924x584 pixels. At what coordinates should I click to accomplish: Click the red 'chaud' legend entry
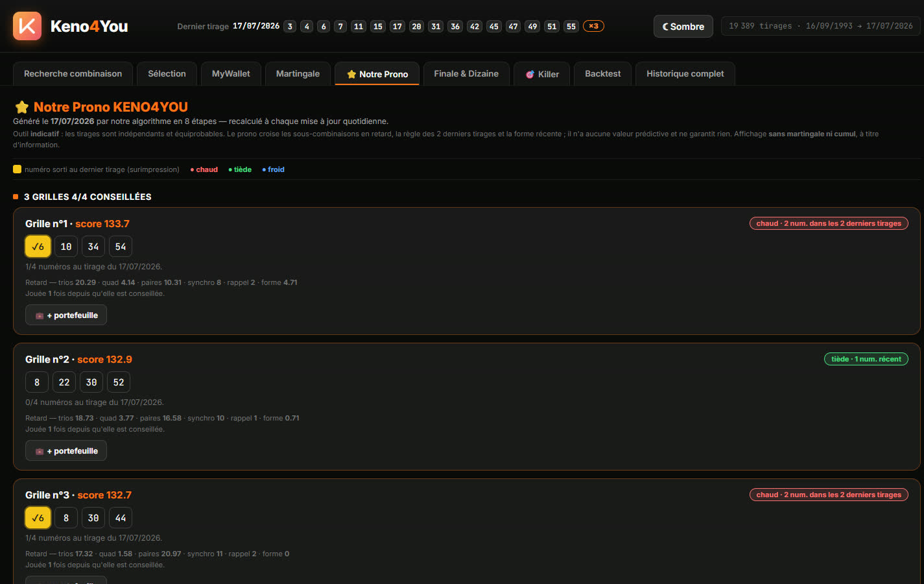tap(204, 170)
